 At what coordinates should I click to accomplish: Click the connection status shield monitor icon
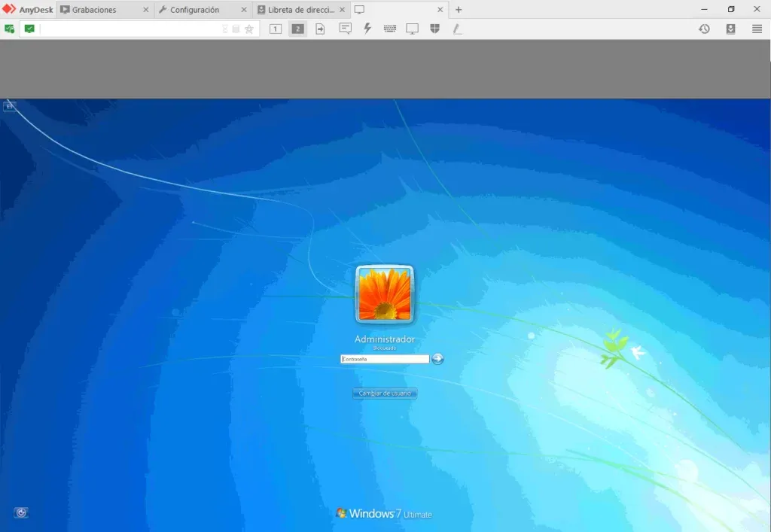[9, 29]
